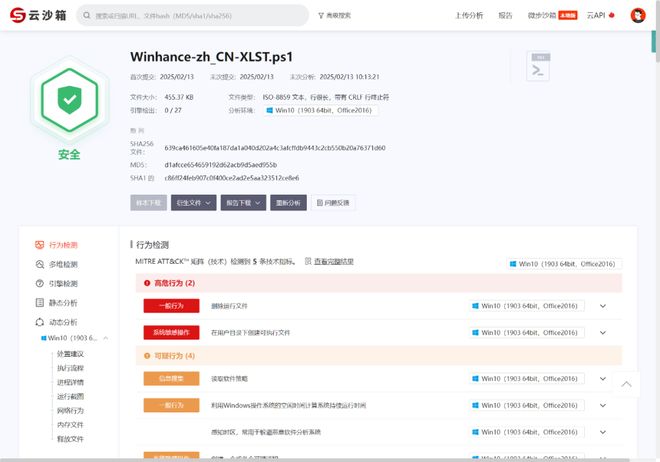Open the 报告下载 dropdown button

(243, 203)
